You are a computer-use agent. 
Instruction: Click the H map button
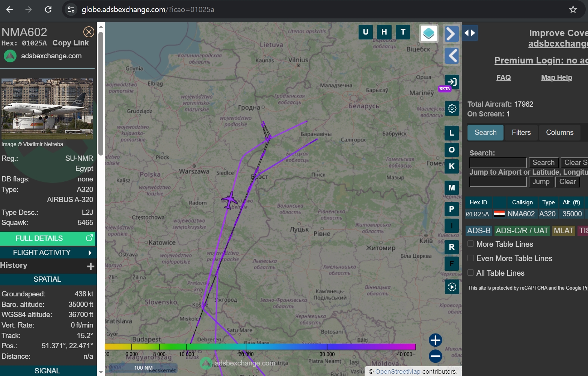coord(384,32)
